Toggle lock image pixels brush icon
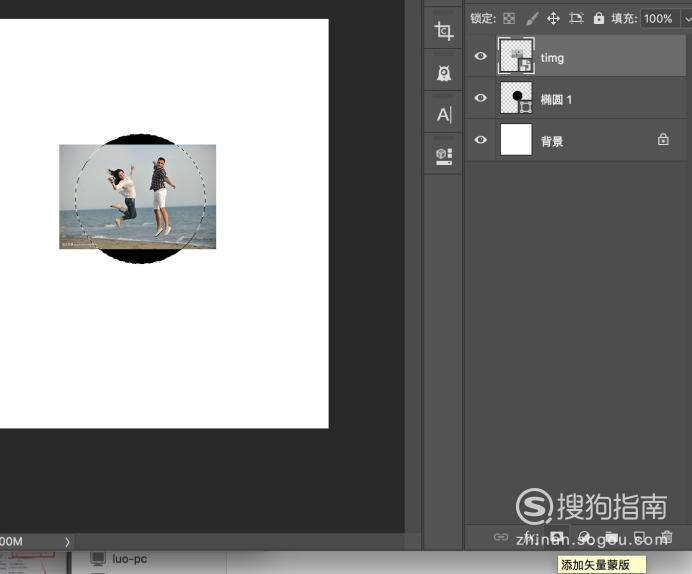 point(532,19)
